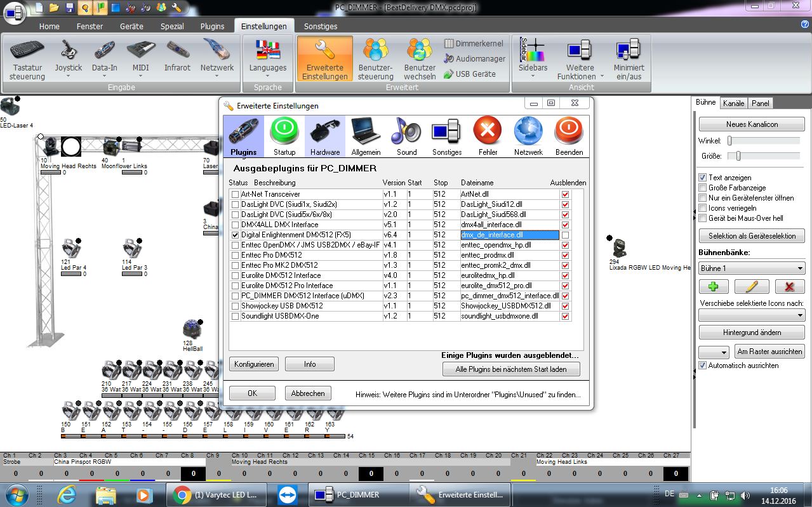Enable the Icons verriegeln checkbox
The height and width of the screenshot is (507, 812).
703,208
